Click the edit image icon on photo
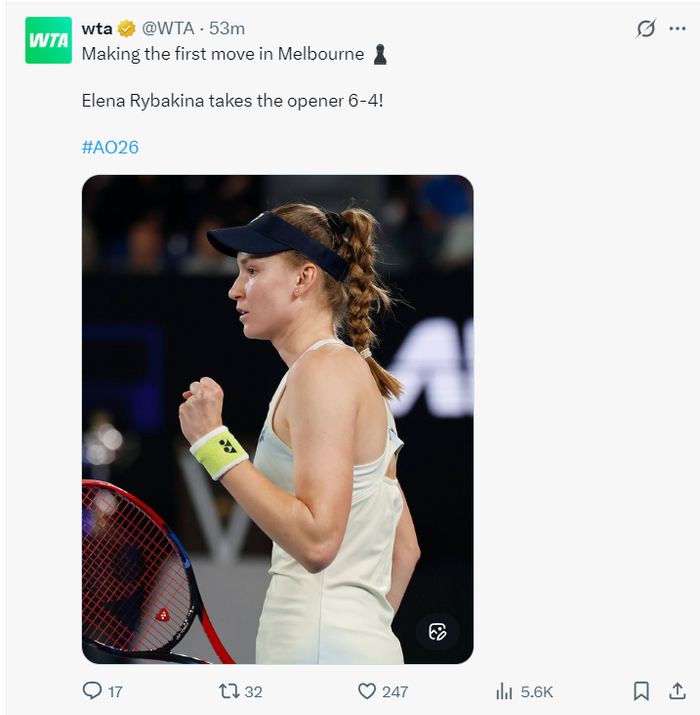The height and width of the screenshot is (715, 700). coord(437,631)
